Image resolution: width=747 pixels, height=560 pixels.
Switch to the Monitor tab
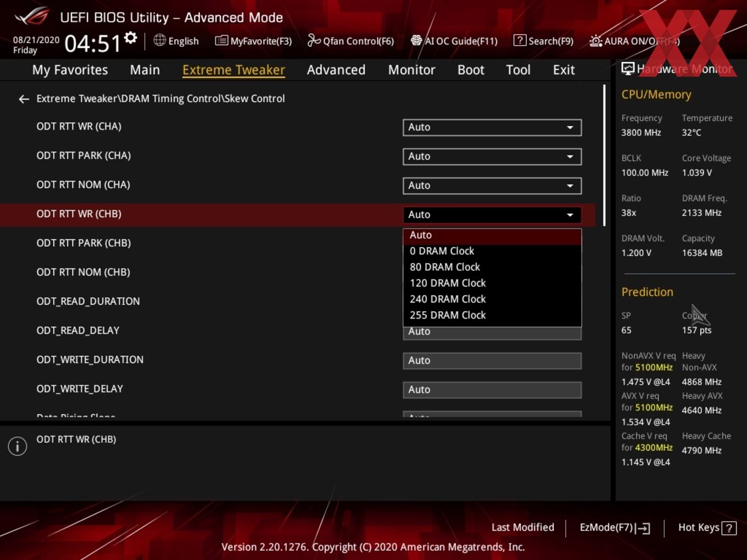tap(411, 70)
